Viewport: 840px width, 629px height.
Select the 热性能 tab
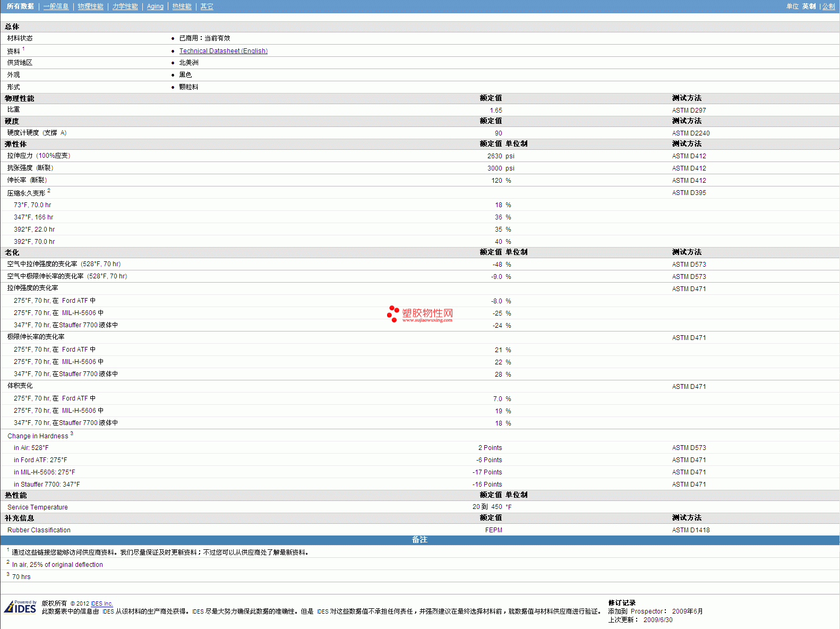click(182, 6)
